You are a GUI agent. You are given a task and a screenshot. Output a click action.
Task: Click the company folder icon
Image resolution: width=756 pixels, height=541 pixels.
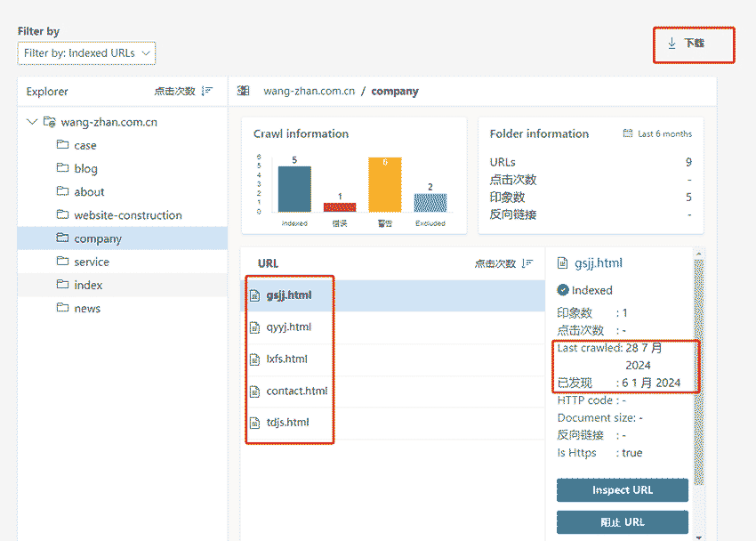62,238
